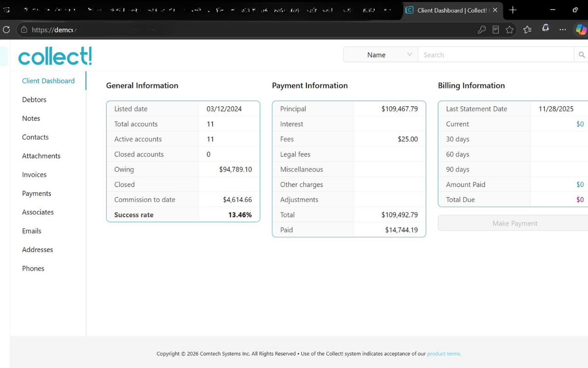Open Emails in sidebar
Screen dimensions: 588x368
(32, 231)
